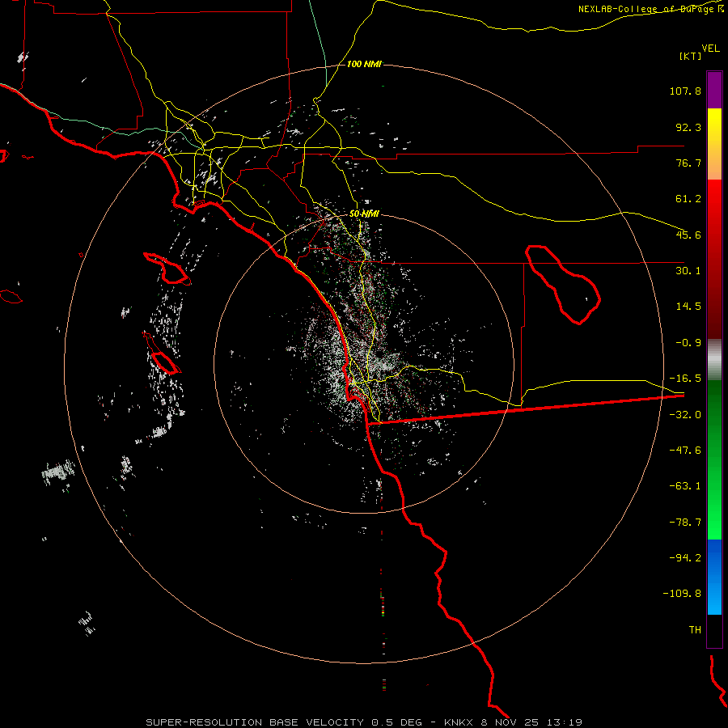Click the SUPER-RESOLUTION BASE VELOCITY product caption
728x728 pixels.
click(255, 722)
